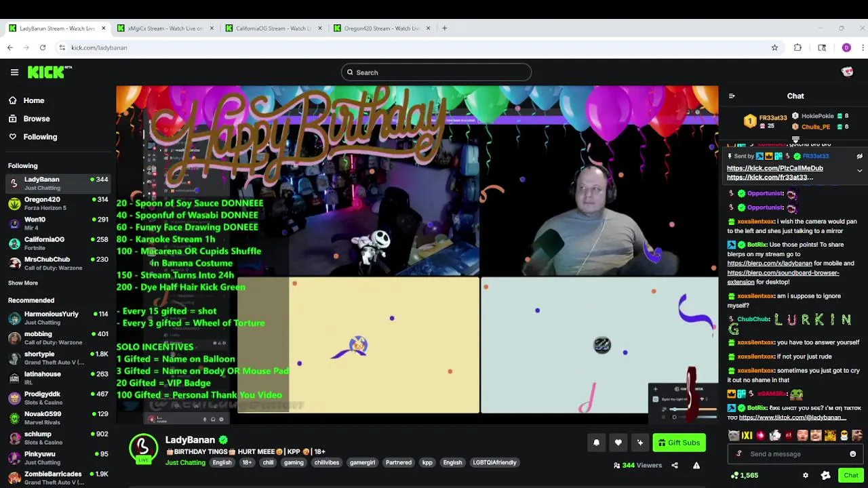Open the recommended channel shortypie
This screenshot has height=488, width=868.
58,358
